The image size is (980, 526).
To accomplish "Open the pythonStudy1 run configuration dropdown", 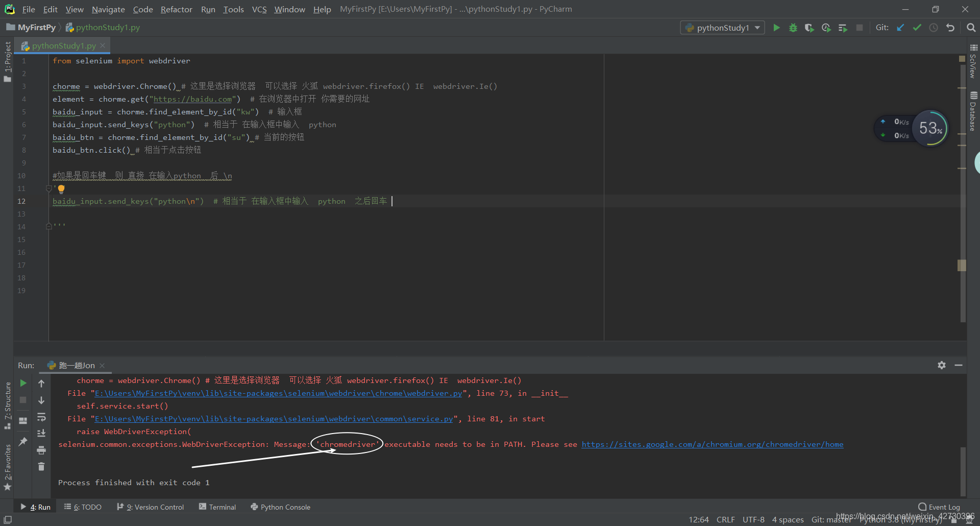I will click(x=722, y=28).
